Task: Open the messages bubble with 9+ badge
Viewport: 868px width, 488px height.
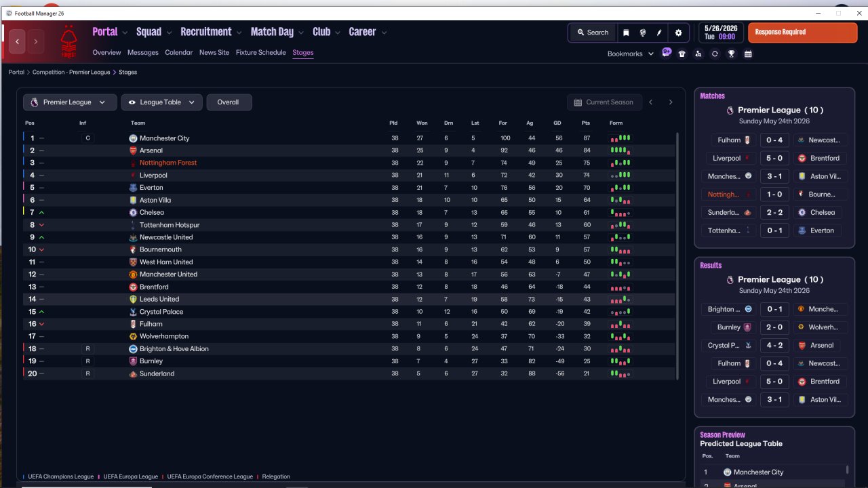Action: [x=666, y=54]
